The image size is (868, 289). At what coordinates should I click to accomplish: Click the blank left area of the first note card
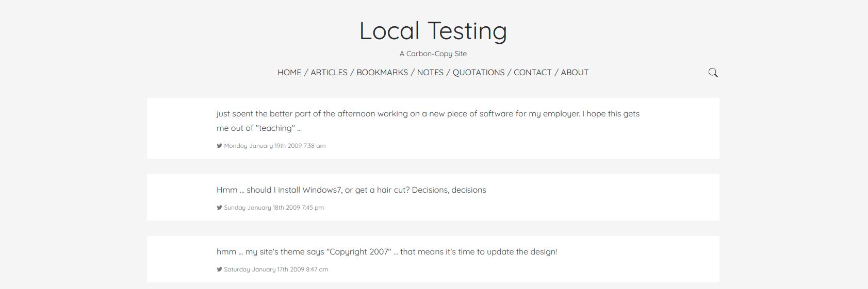point(182,128)
